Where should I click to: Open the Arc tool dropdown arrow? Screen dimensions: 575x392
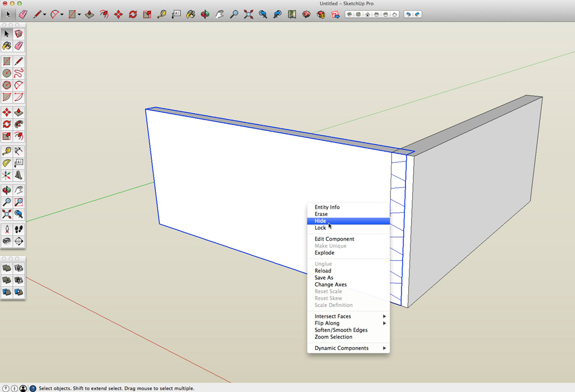click(x=62, y=15)
